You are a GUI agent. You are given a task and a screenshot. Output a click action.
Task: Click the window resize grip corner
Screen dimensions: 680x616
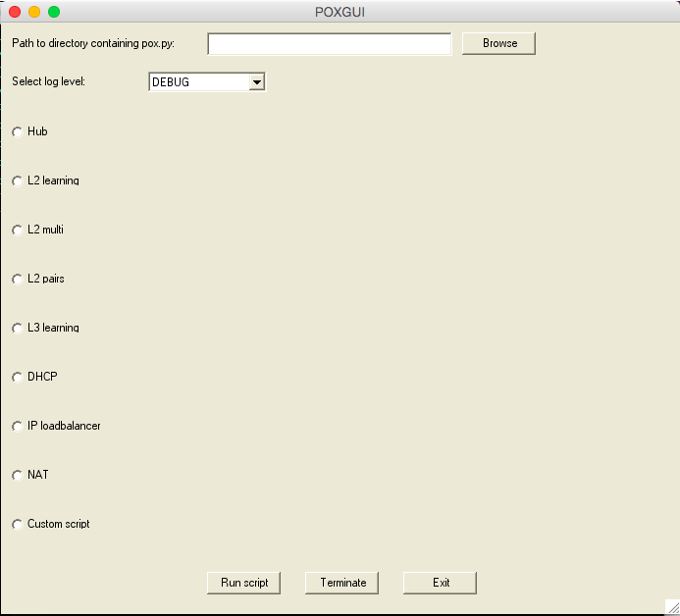(x=672, y=607)
